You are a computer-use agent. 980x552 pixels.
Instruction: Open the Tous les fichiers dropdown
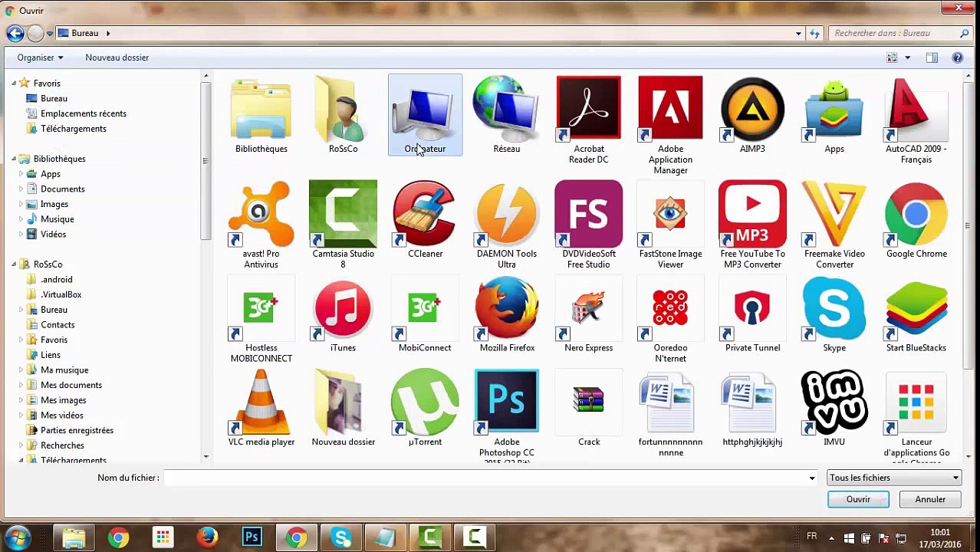click(x=894, y=478)
